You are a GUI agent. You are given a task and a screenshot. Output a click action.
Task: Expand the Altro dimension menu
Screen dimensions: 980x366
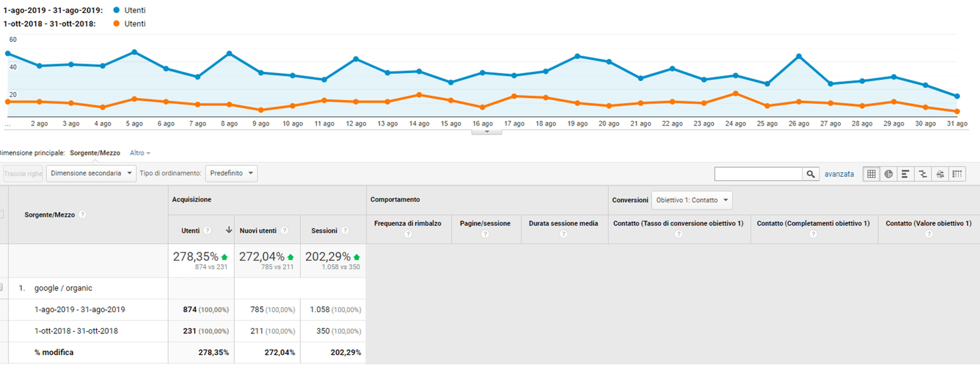pyautogui.click(x=140, y=153)
